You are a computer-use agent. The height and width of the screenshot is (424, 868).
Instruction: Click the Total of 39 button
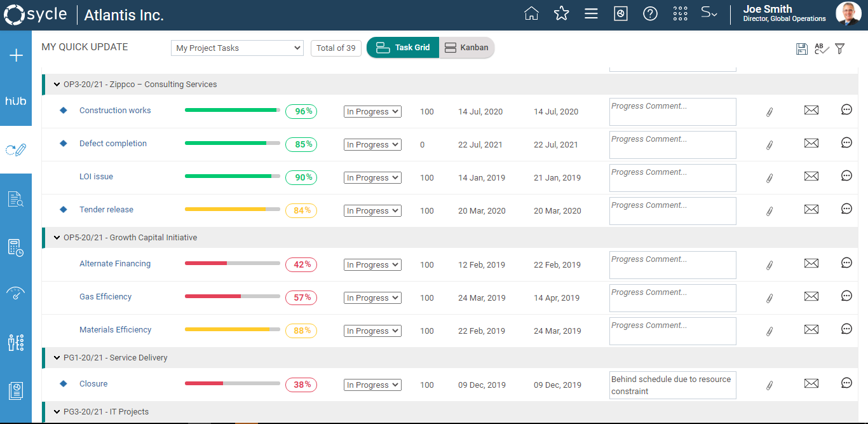click(336, 48)
